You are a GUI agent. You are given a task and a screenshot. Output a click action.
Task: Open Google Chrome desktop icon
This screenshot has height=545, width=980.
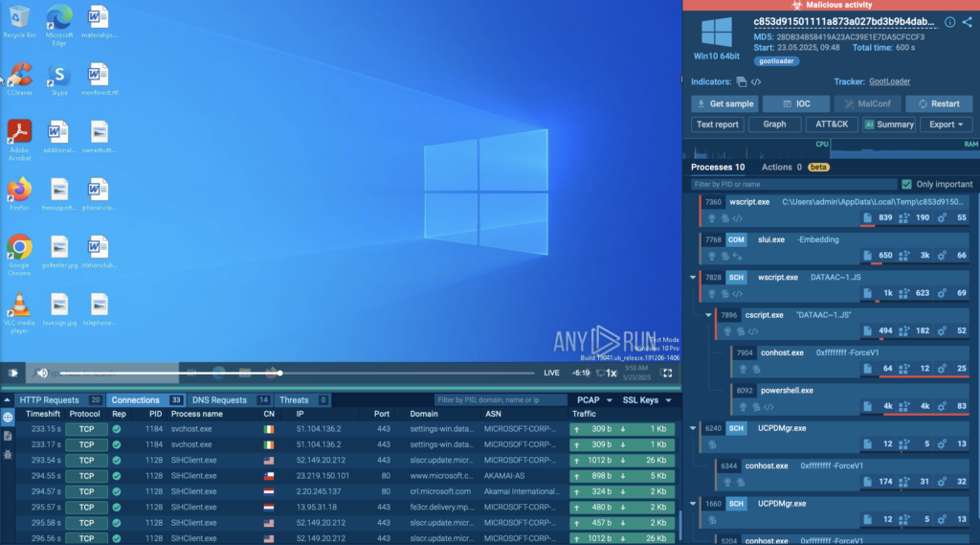19,251
